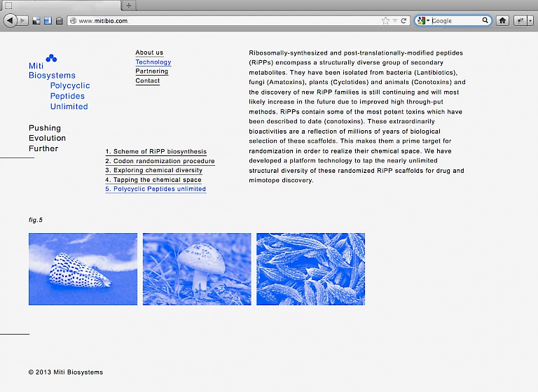Click the checkered squares toolbar icon
The height and width of the screenshot is (392, 538).
36,21
